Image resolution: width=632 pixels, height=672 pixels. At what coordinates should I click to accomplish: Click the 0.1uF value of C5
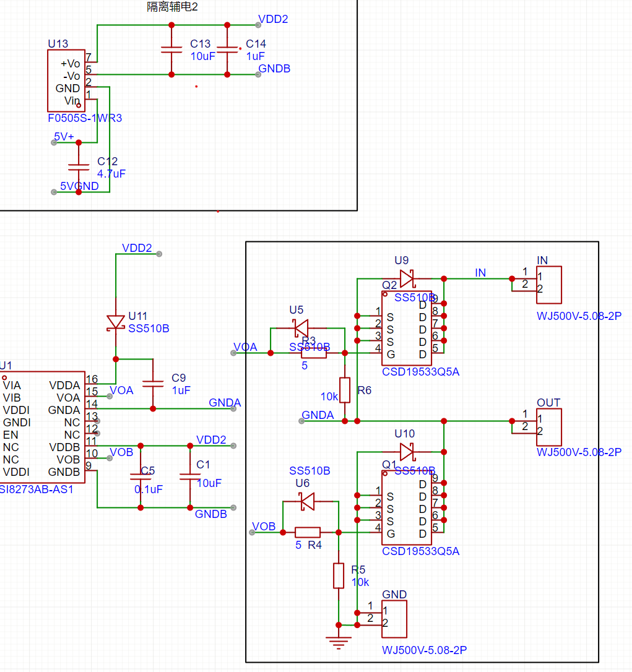(149, 489)
